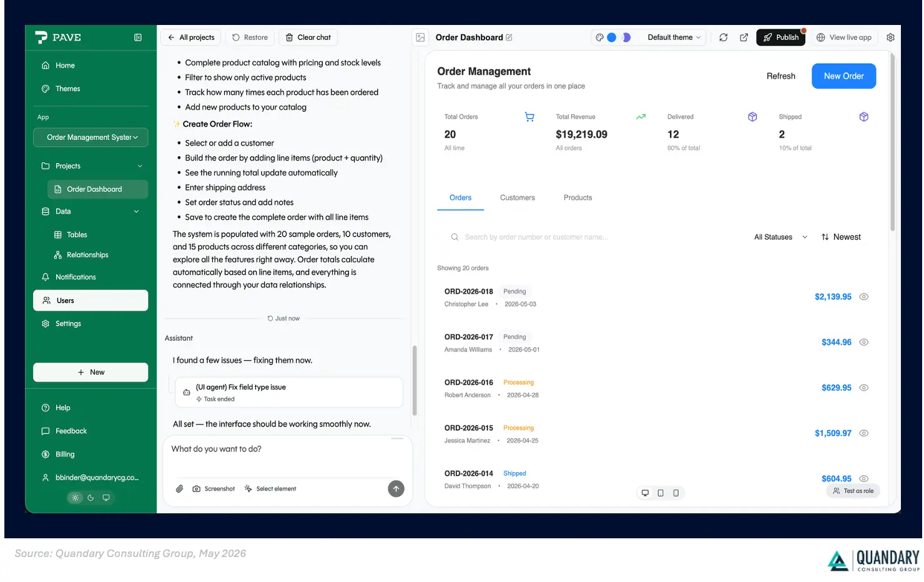Screen dimensions: 924x582
Task: View order ORD-2026-018 via eye icon
Action: (x=863, y=297)
